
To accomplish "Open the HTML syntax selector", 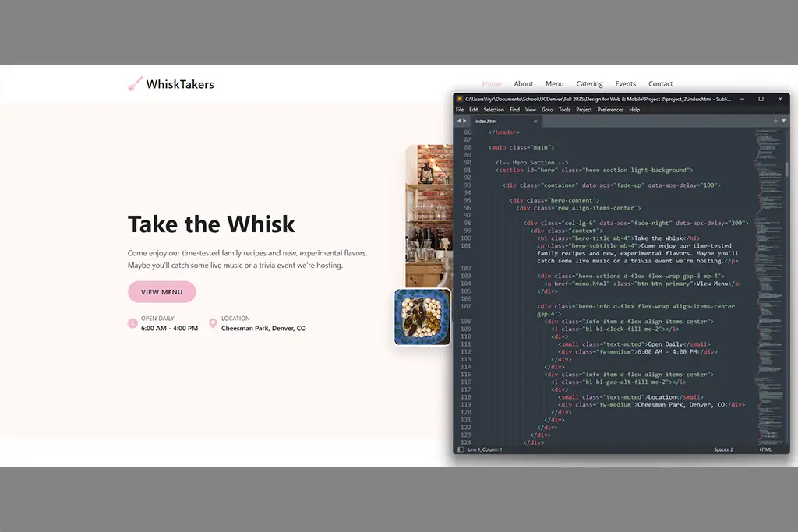I will pyautogui.click(x=765, y=449).
